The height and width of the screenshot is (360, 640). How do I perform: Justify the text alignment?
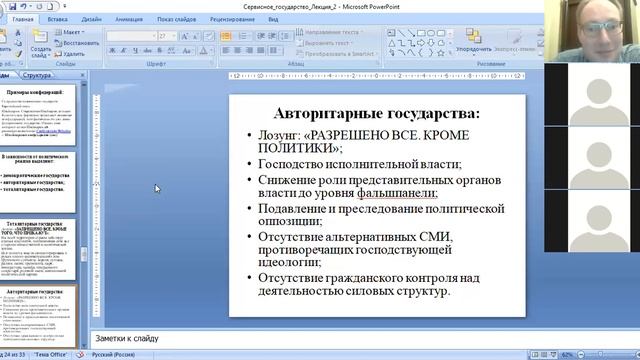pyautogui.click(x=261, y=51)
